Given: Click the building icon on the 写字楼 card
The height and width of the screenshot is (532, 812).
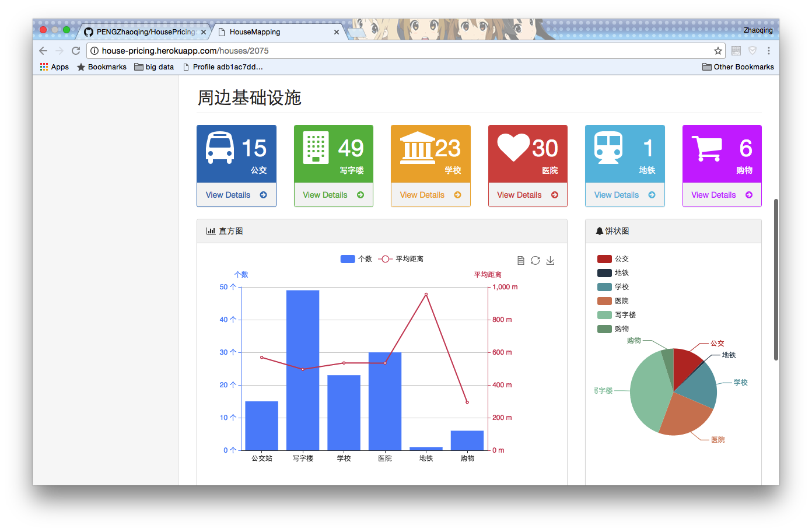Looking at the screenshot, I should (315, 147).
